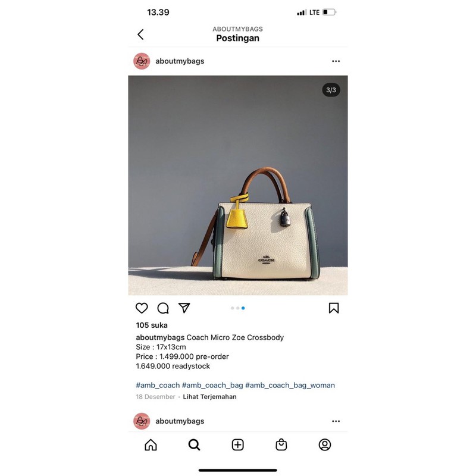Open three-dot options on second post
This screenshot has height=476, width=476.
coord(336,421)
